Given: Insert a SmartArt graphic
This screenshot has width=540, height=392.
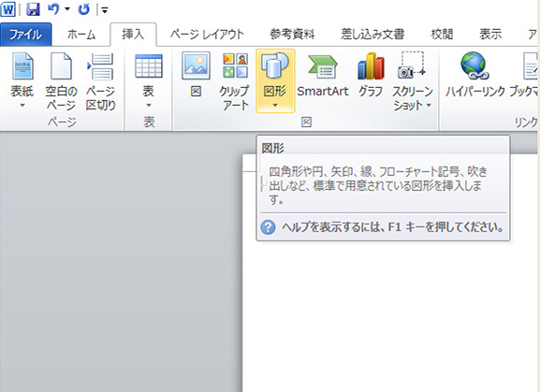Looking at the screenshot, I should [x=323, y=75].
